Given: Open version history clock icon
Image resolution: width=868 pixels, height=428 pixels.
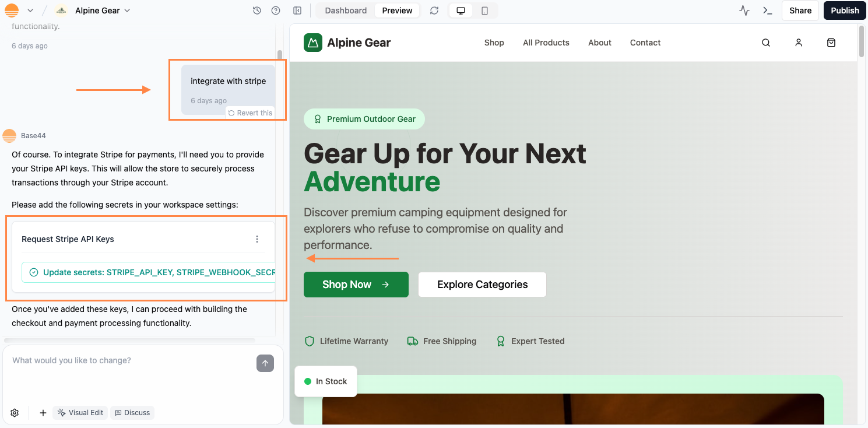Looking at the screenshot, I should [257, 10].
